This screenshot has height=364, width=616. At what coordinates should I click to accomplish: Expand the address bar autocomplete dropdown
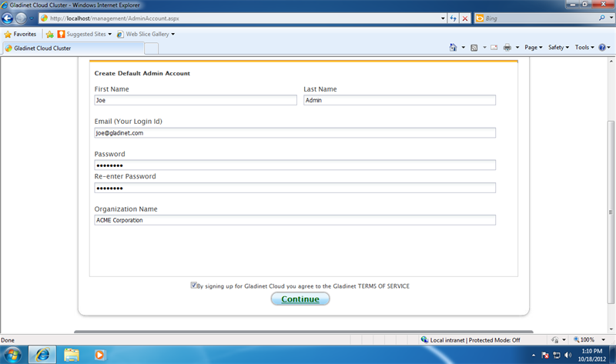tap(443, 18)
